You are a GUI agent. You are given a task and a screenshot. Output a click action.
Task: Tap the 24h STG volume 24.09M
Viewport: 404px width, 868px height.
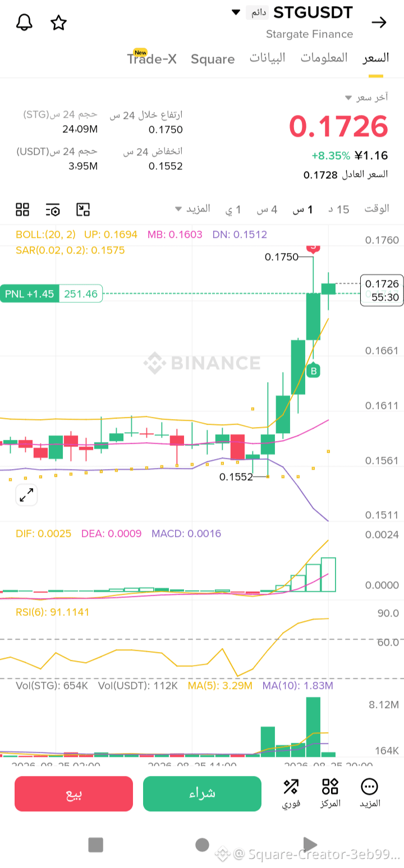point(80,129)
